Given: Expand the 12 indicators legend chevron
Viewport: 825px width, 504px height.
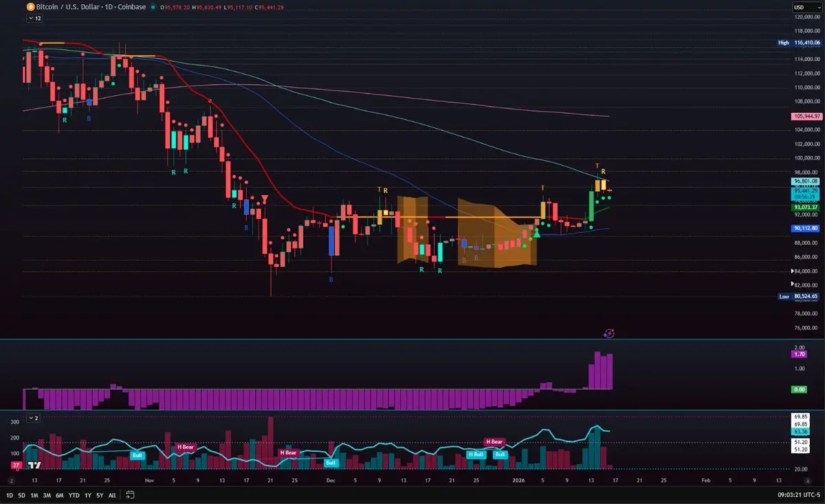Looking at the screenshot, I should tap(35, 19).
